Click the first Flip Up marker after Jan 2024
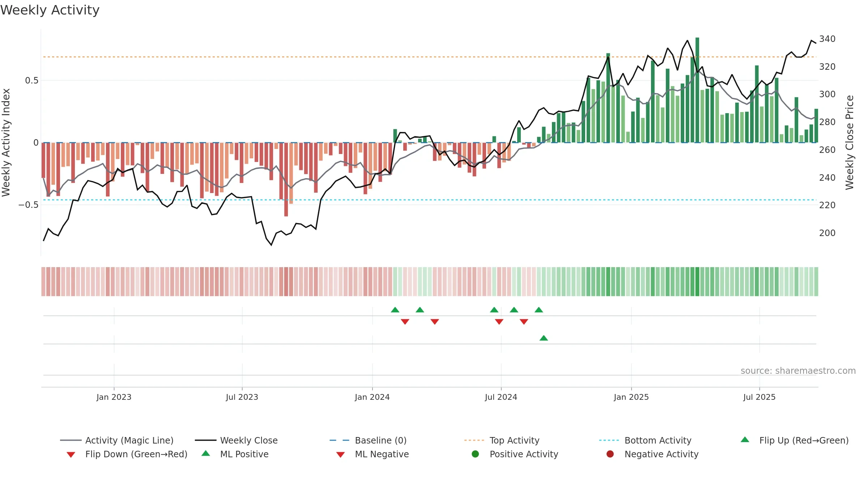Image resolution: width=868 pixels, height=488 pixels. (395, 310)
